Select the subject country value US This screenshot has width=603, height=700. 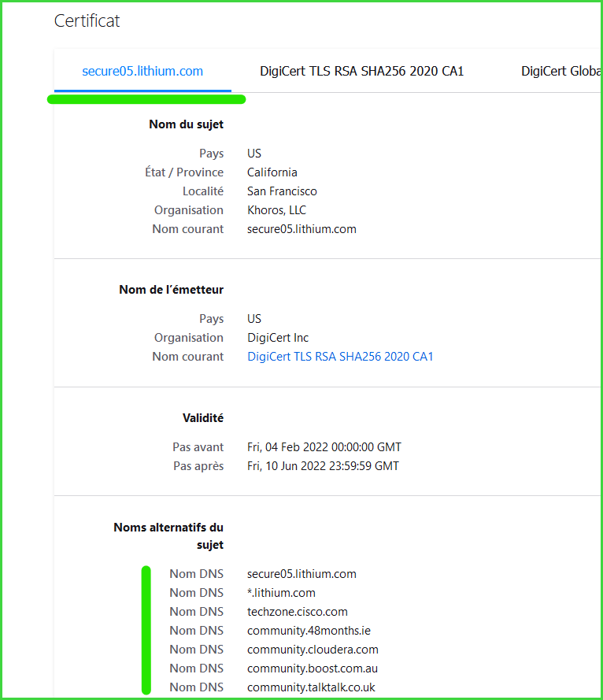click(x=254, y=153)
